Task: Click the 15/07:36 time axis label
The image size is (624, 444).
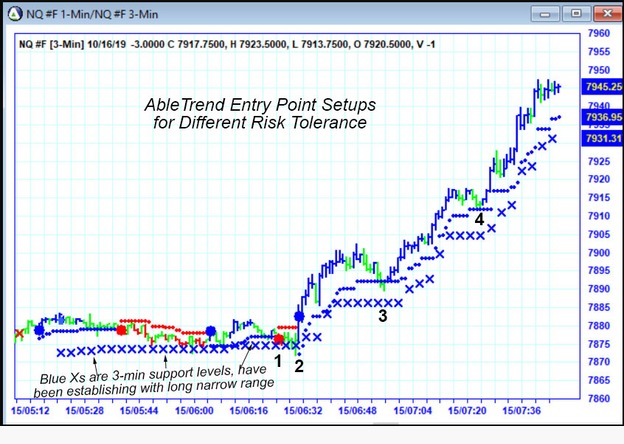Action: coord(521,410)
